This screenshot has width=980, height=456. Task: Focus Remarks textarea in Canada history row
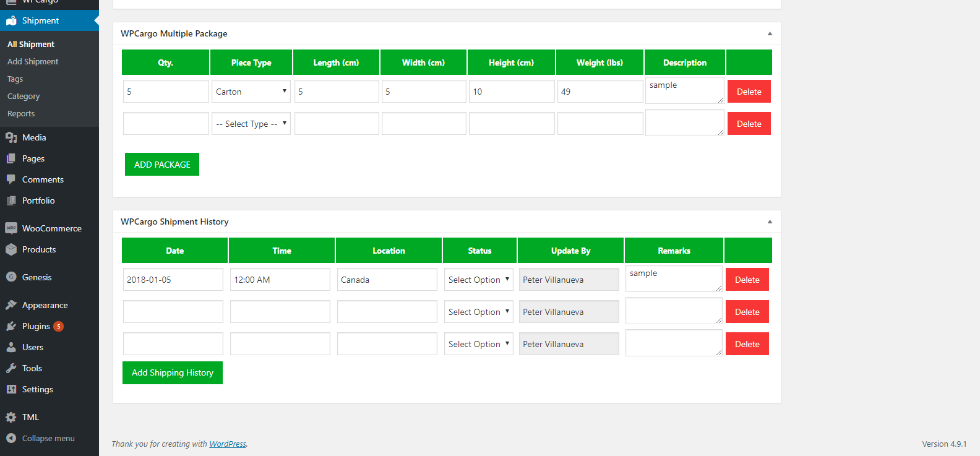(x=674, y=278)
